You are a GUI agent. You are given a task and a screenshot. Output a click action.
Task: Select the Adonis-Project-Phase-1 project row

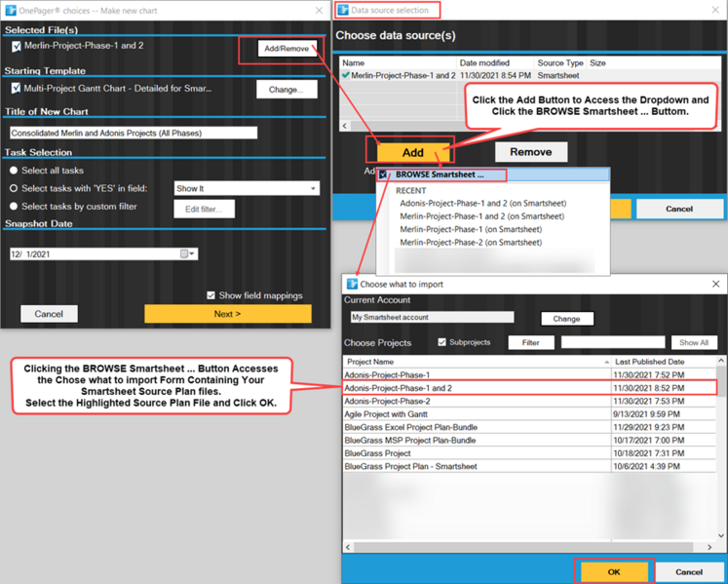(x=529, y=374)
